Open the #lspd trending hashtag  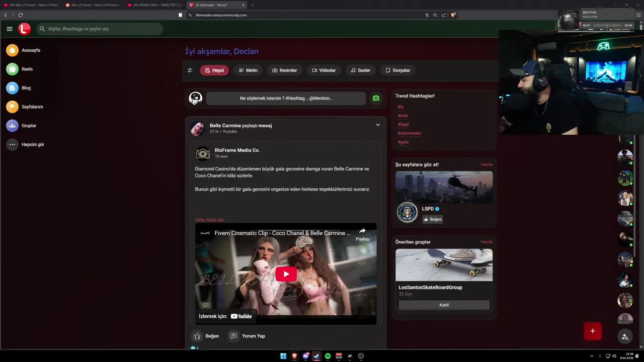[x=403, y=124]
